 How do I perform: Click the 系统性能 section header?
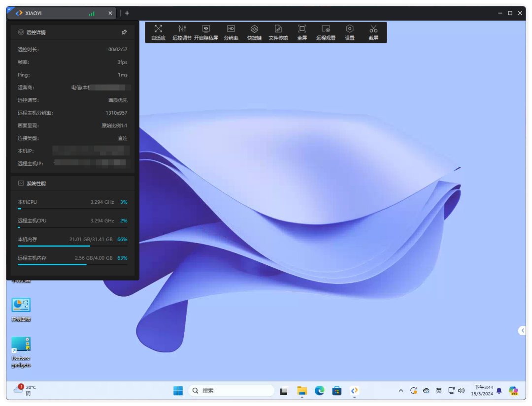point(36,183)
